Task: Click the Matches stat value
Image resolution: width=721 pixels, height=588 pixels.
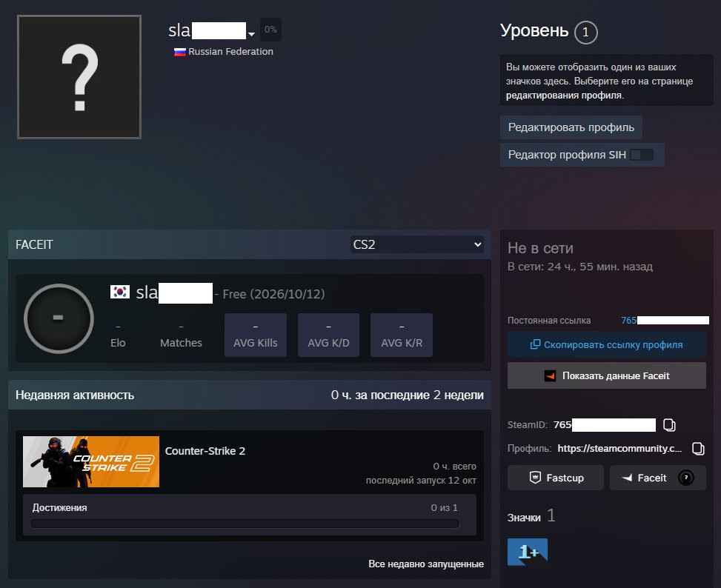Action: click(x=181, y=327)
